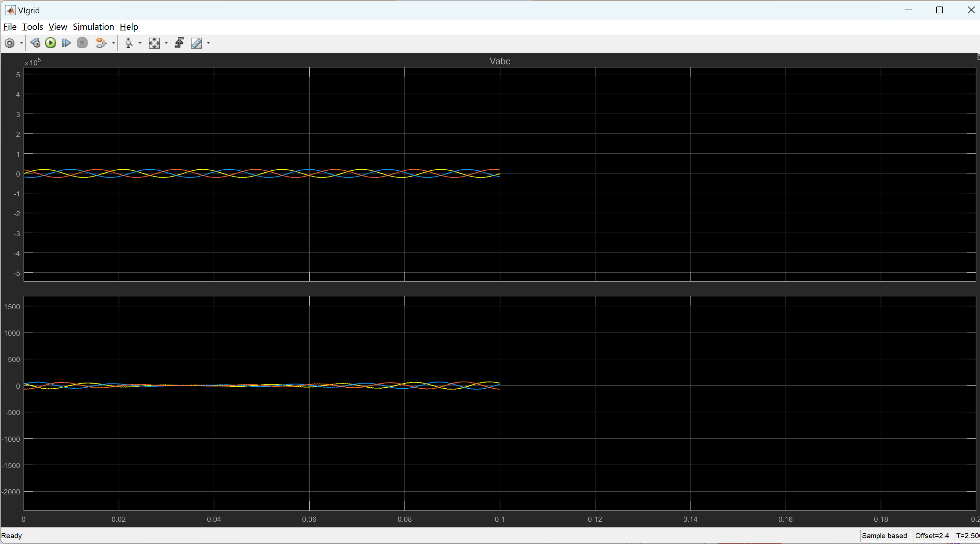
Task: Expand the Scale Axes dropdown arrow
Action: tap(166, 43)
